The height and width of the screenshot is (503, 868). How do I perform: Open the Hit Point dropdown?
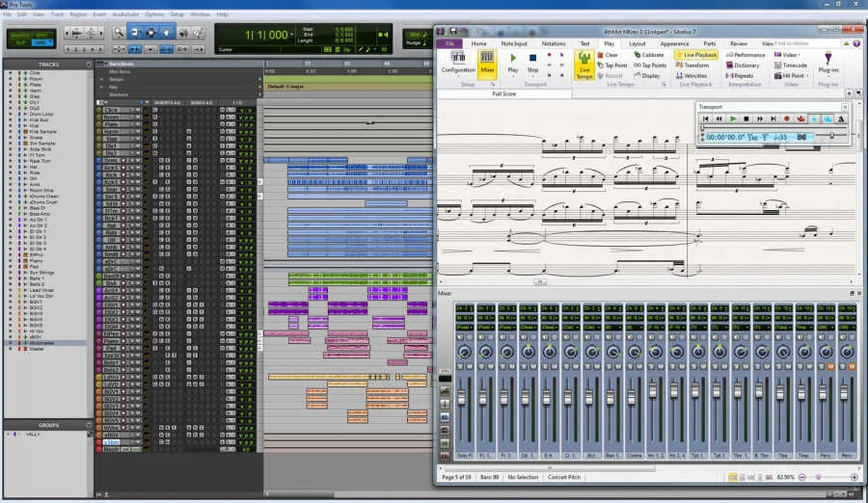[x=794, y=75]
